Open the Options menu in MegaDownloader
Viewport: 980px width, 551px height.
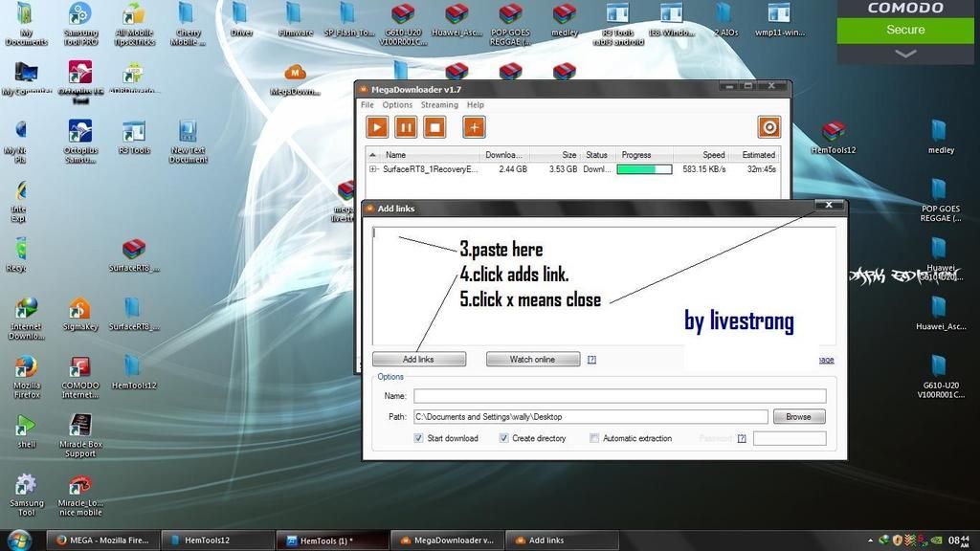coord(397,104)
